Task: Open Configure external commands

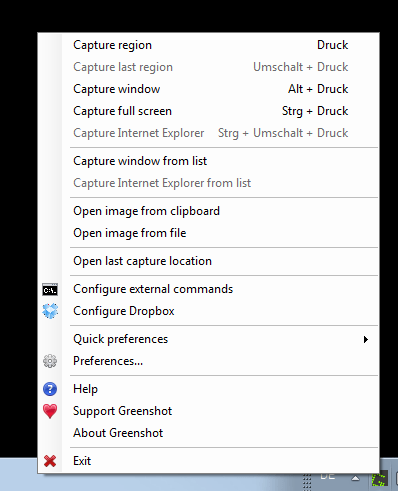Action: click(209, 289)
